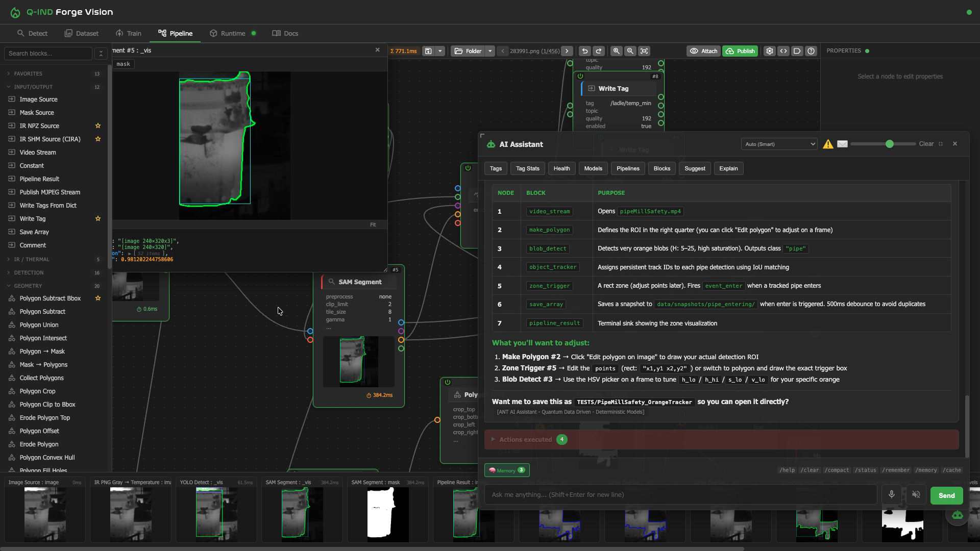Open pipeline settings gear
Screen dimensions: 980x551
coord(770,51)
